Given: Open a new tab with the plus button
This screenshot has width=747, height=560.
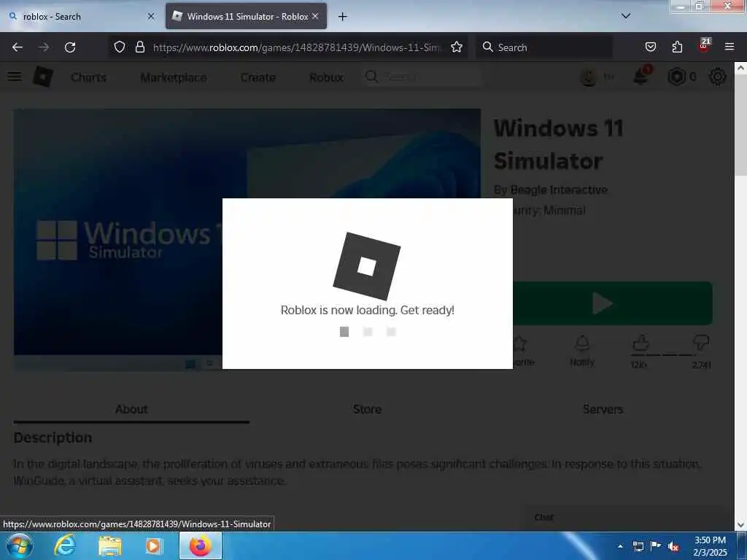Looking at the screenshot, I should point(343,17).
